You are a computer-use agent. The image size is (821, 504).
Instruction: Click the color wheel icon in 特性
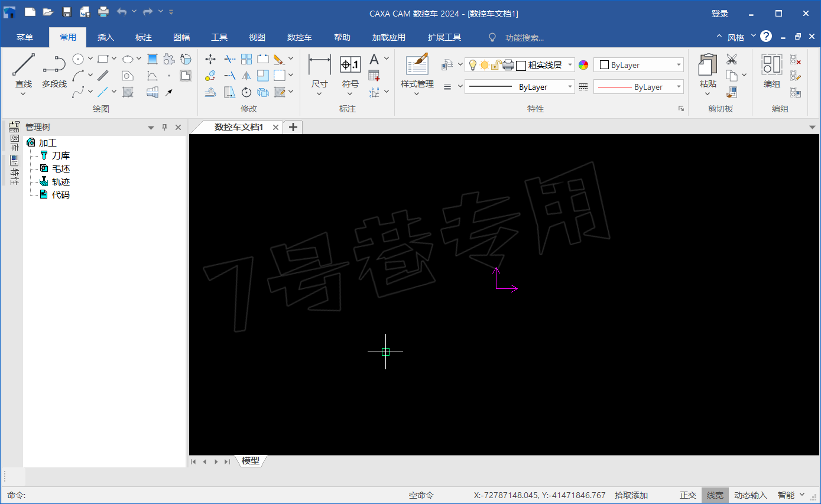click(x=583, y=65)
